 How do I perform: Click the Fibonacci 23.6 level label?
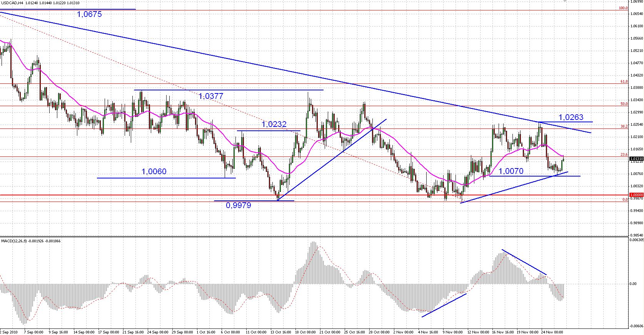[x=624, y=154]
